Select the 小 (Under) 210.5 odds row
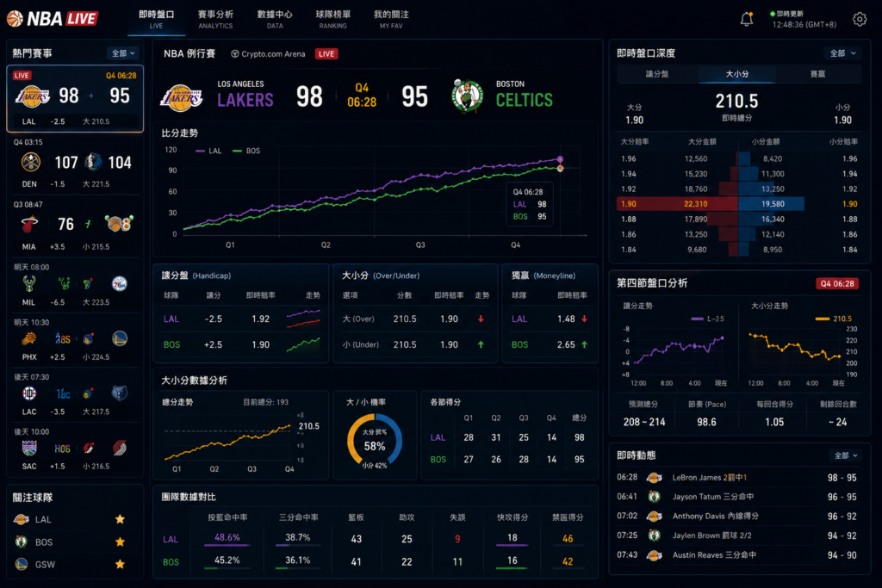Viewport: 882px width, 588px height. (x=414, y=344)
